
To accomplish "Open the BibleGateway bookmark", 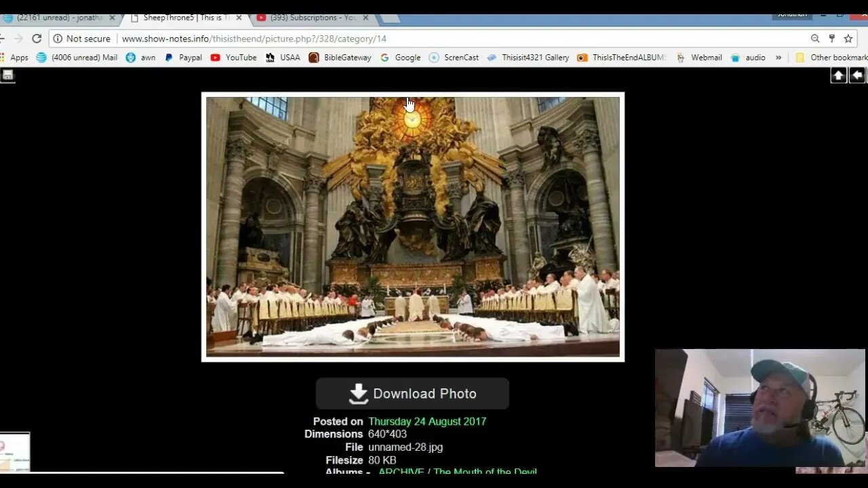I will 340,58.
